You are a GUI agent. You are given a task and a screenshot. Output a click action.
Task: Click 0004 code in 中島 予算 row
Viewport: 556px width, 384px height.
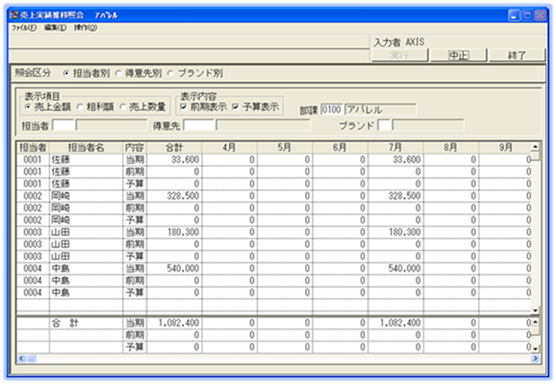click(x=33, y=292)
